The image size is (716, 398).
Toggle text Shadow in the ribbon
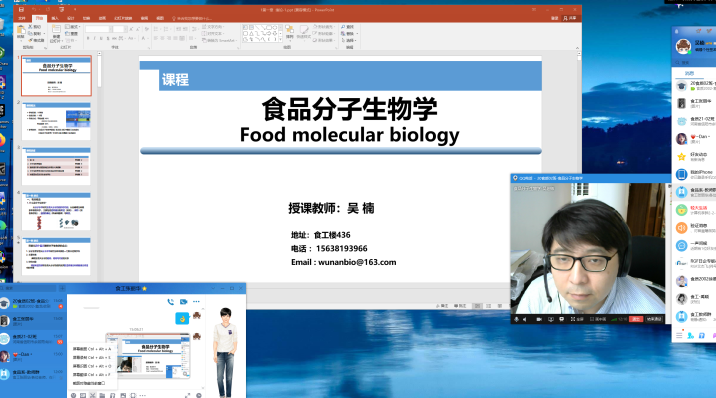108,38
